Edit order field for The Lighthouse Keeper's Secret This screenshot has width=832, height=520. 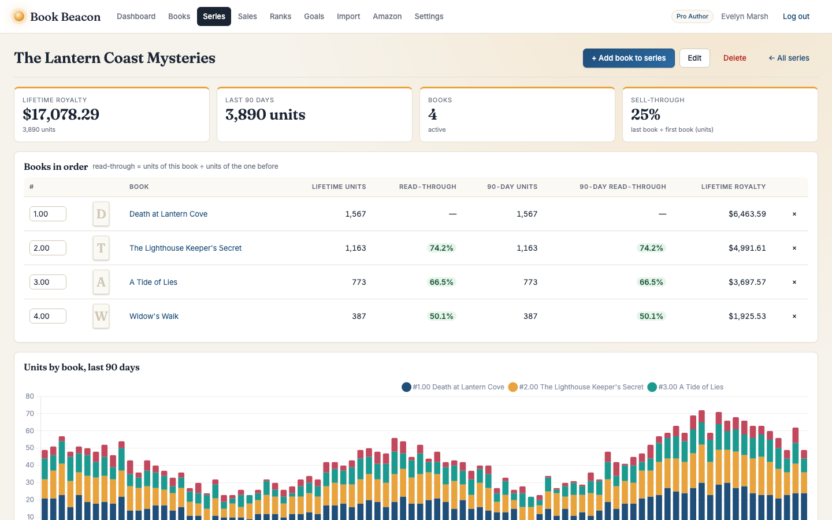pyautogui.click(x=48, y=248)
